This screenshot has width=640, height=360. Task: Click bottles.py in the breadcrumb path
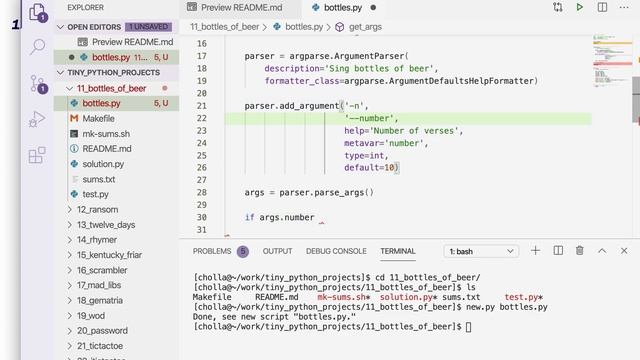click(x=304, y=27)
